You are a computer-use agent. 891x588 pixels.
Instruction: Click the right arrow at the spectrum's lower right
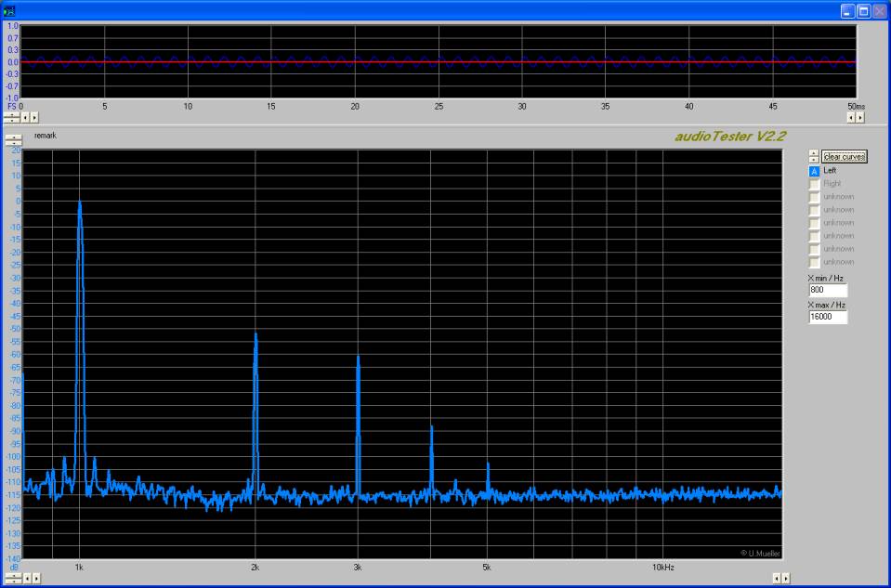point(786,578)
